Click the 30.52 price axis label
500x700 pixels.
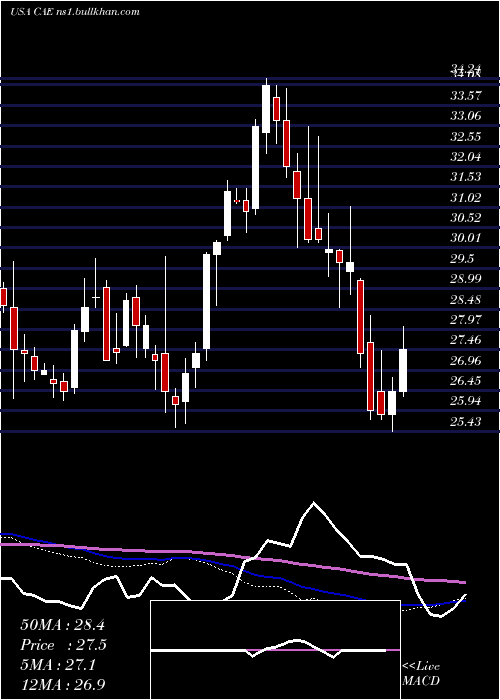coord(466,218)
